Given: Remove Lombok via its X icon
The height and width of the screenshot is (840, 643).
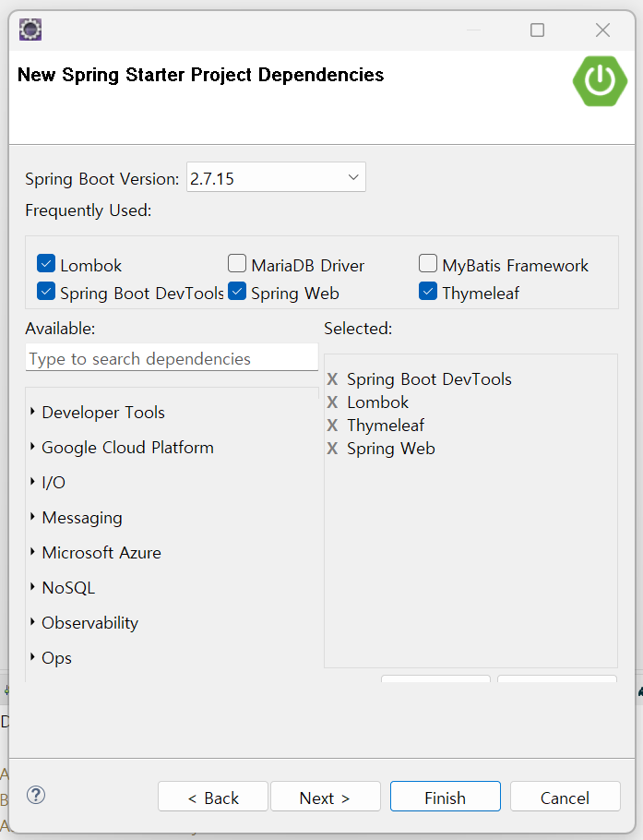Looking at the screenshot, I should (332, 402).
